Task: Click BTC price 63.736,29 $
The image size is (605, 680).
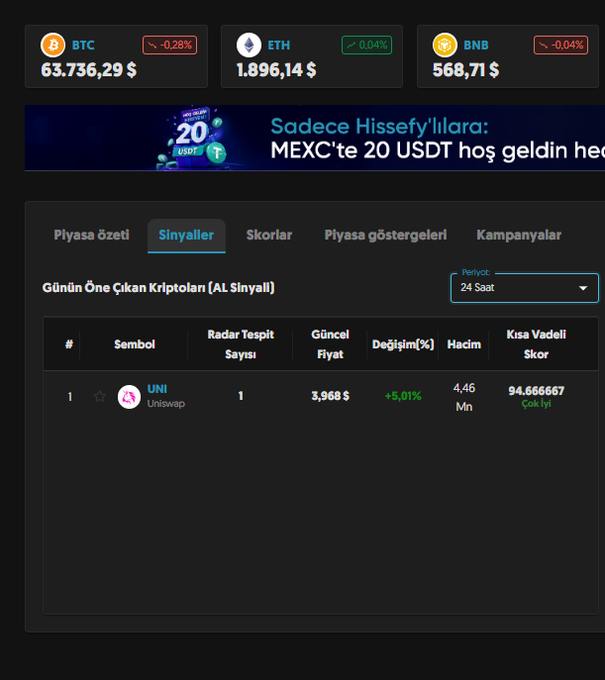Action: [89, 70]
